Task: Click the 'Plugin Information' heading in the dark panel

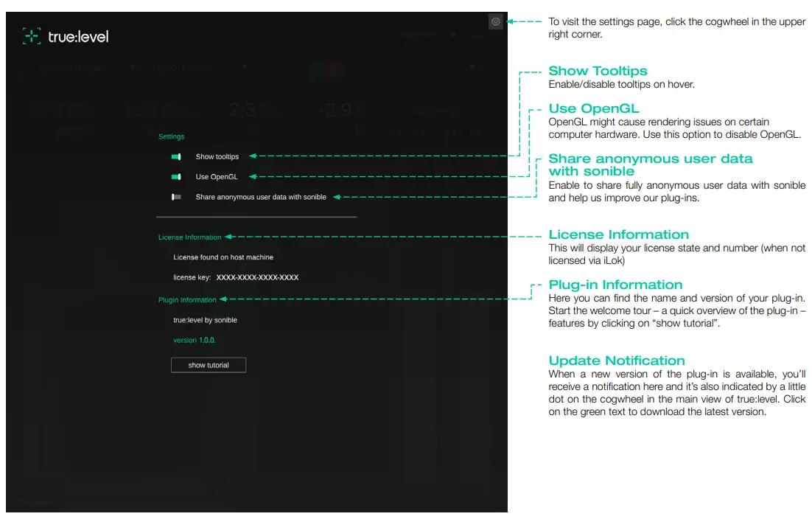Action: tap(187, 299)
